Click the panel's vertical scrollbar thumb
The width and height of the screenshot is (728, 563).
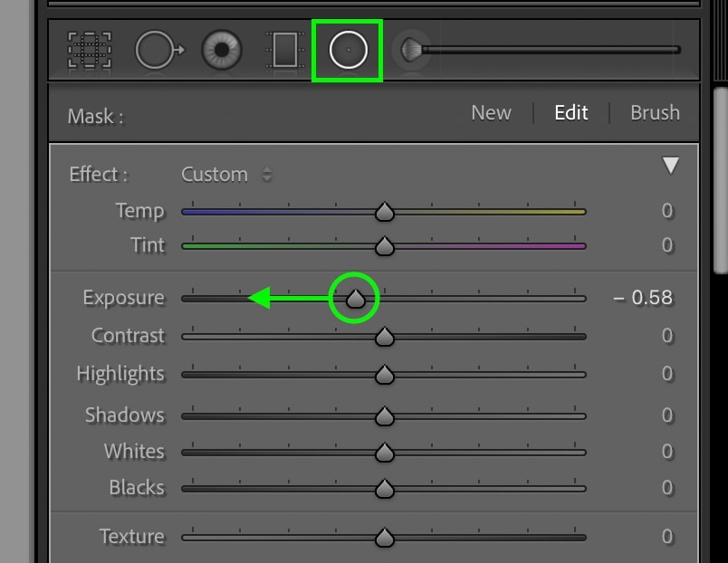pos(721,181)
